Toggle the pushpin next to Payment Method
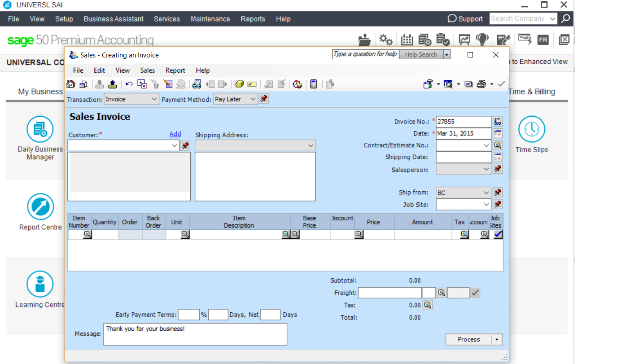The image size is (626, 364). (264, 99)
